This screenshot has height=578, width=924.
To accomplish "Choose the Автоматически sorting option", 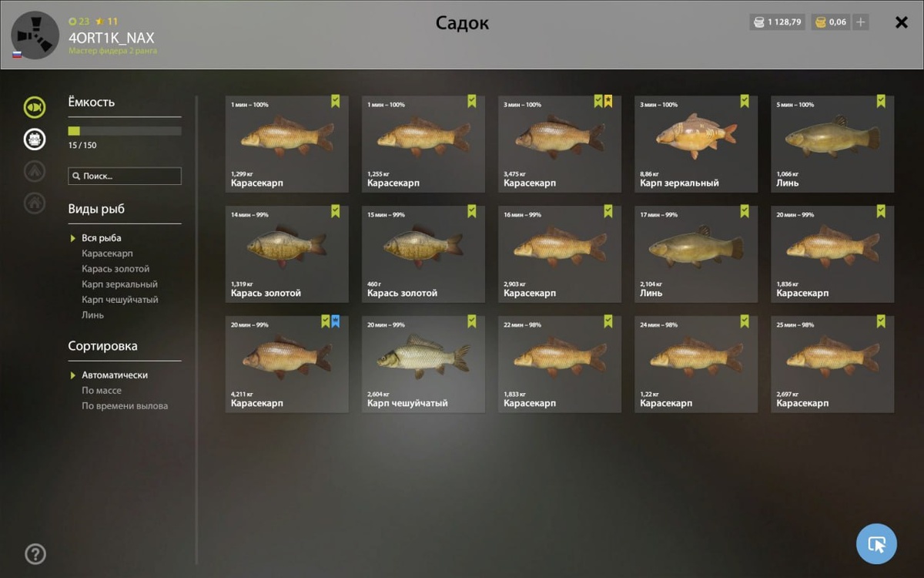I will (x=115, y=375).
